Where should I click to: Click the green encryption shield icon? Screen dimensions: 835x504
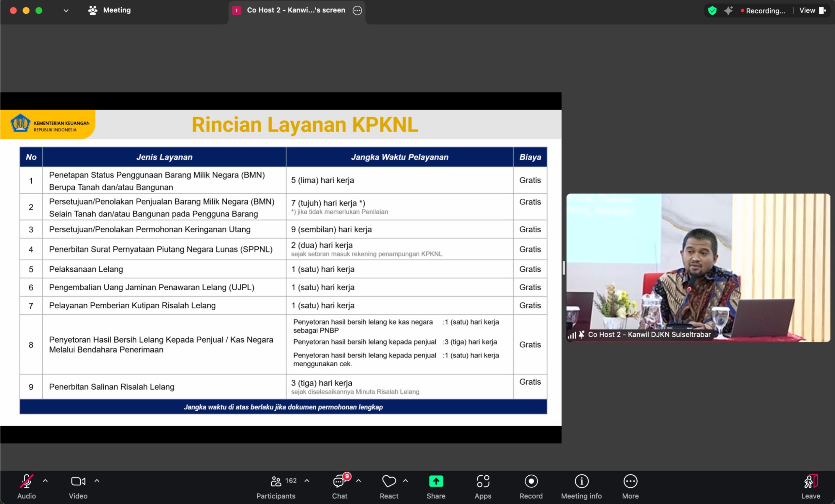coord(712,10)
